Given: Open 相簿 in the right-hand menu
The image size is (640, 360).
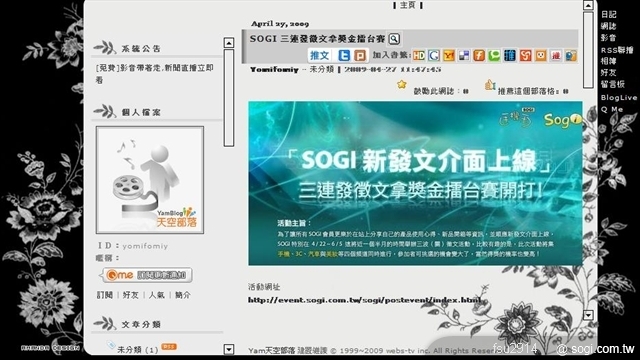Looking at the screenshot, I should (x=609, y=61).
